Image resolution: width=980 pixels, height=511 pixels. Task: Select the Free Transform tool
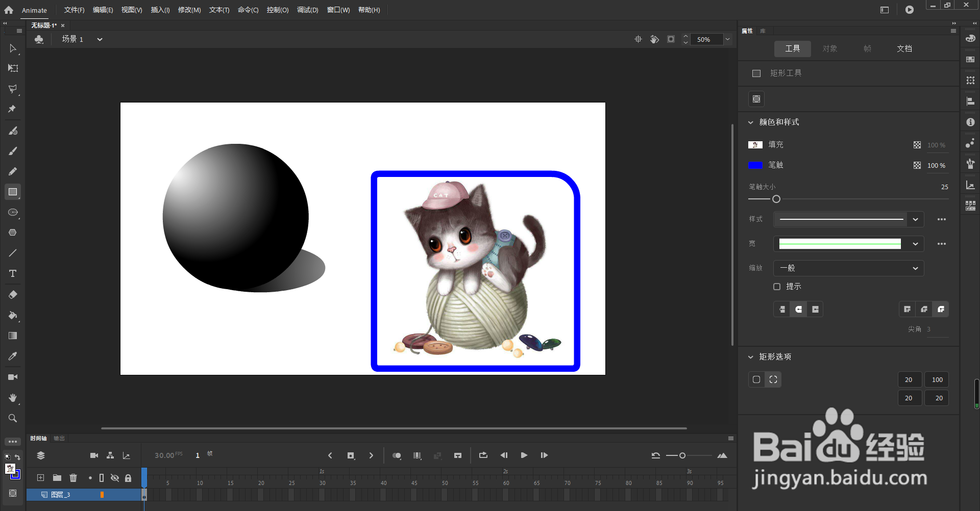click(x=13, y=68)
